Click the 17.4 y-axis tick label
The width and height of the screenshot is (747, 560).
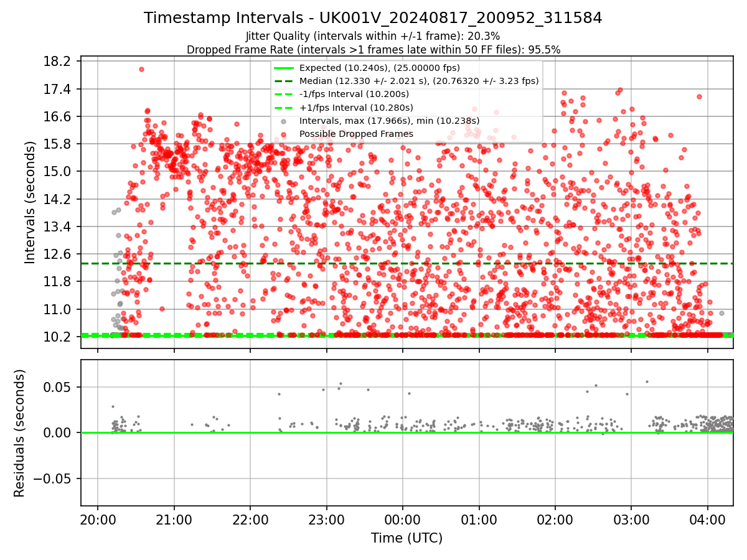58,90
